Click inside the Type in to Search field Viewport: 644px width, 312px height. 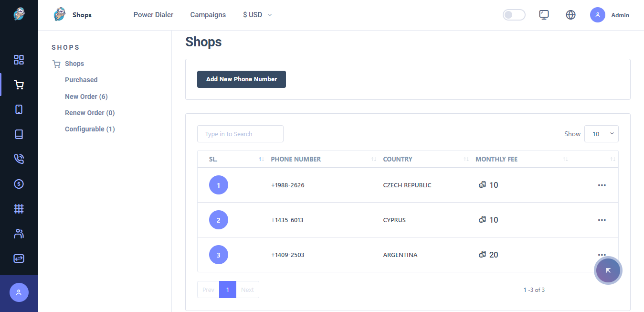click(240, 134)
